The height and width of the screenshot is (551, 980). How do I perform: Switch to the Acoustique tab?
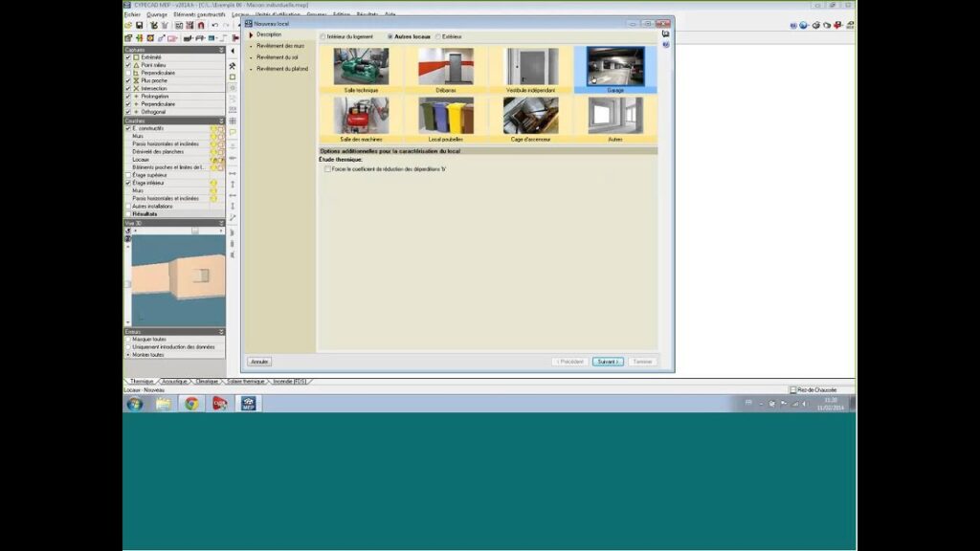174,381
